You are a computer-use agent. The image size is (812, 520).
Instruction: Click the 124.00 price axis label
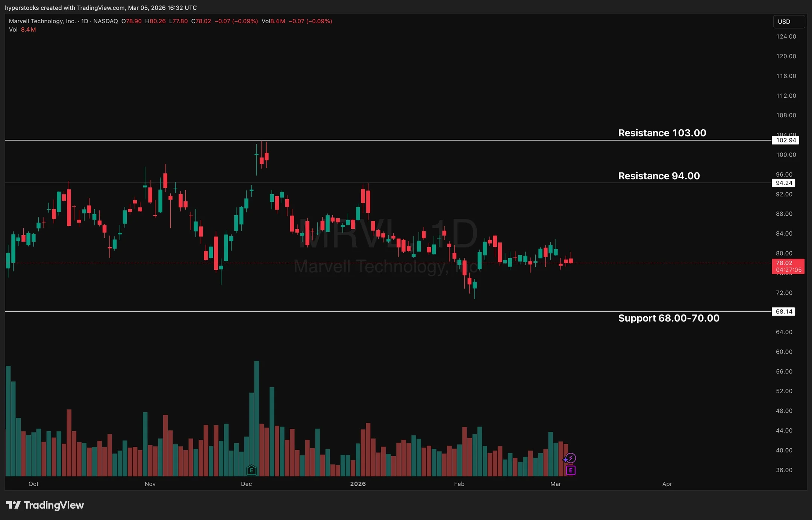[x=786, y=36]
